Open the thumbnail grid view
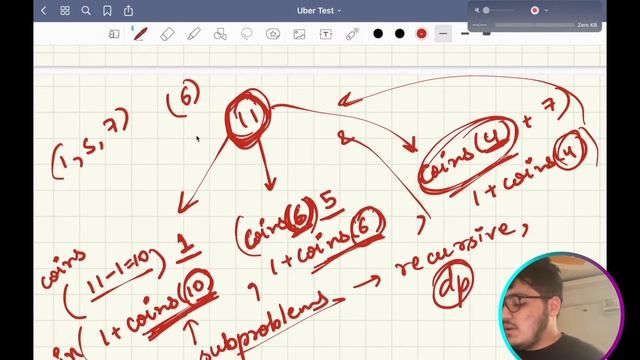The width and height of the screenshot is (640, 360). pyautogui.click(x=65, y=11)
